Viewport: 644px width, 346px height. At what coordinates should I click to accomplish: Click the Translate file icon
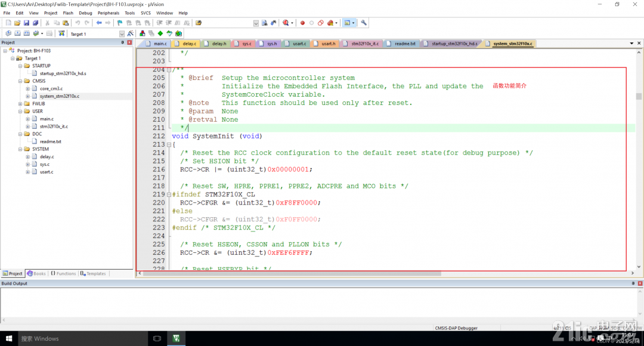[8, 33]
